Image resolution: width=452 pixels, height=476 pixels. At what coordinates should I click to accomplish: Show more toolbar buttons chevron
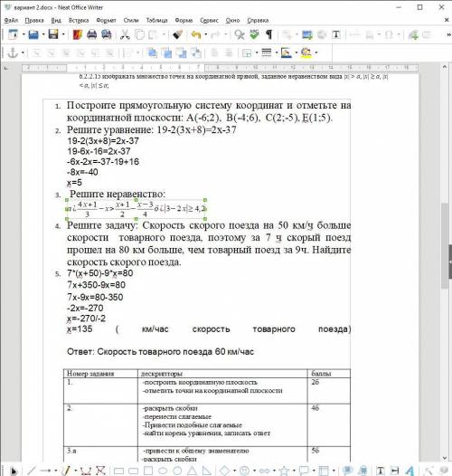[448, 34]
